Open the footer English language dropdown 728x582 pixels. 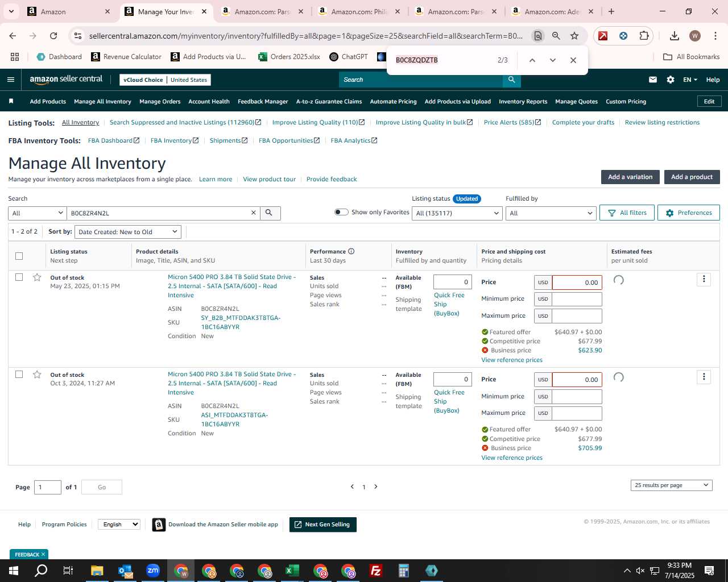click(x=119, y=525)
